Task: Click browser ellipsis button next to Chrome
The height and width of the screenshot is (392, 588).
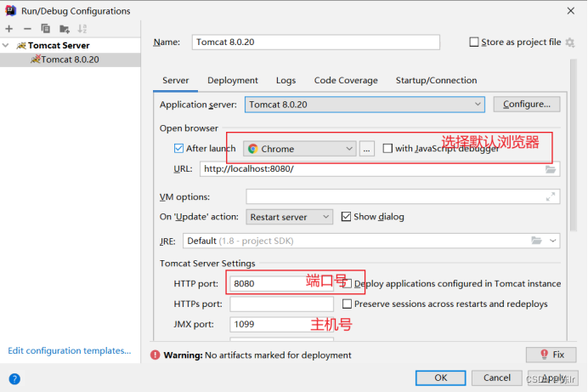Action: (367, 149)
